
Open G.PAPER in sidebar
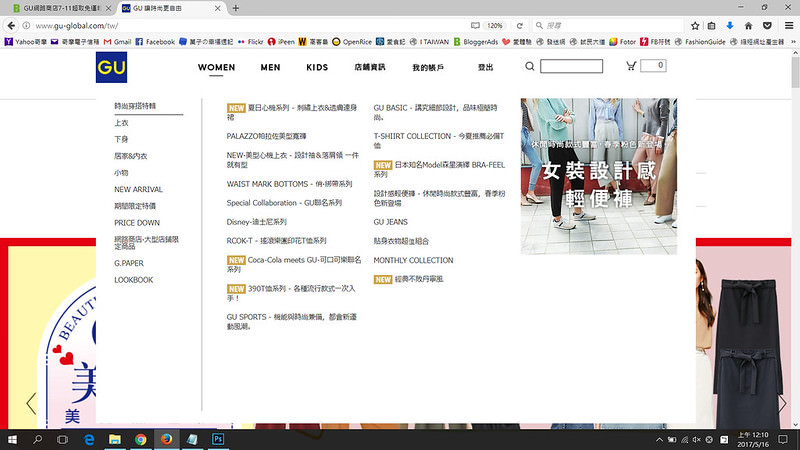(x=129, y=263)
